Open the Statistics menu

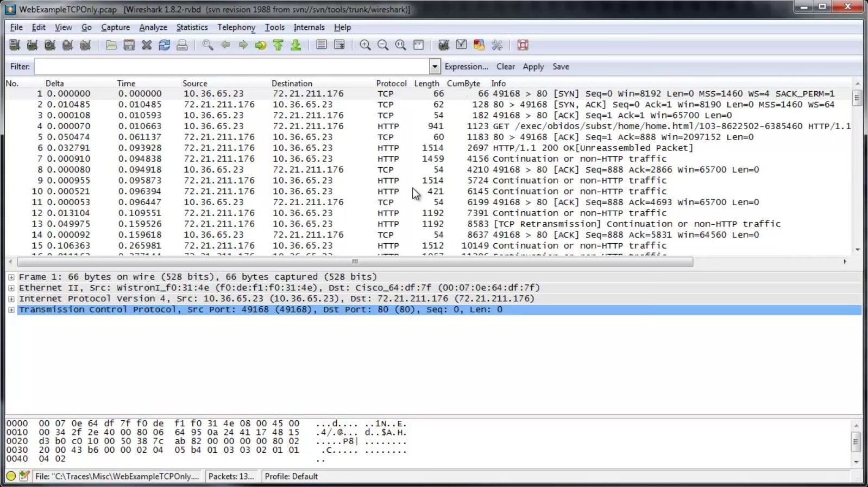[x=192, y=27]
